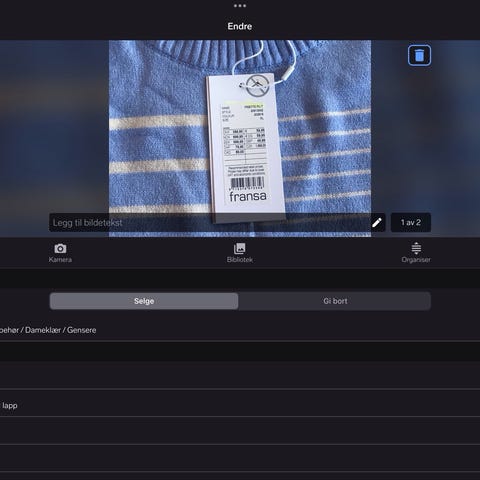Open the three-dot menu at top

(x=240, y=6)
